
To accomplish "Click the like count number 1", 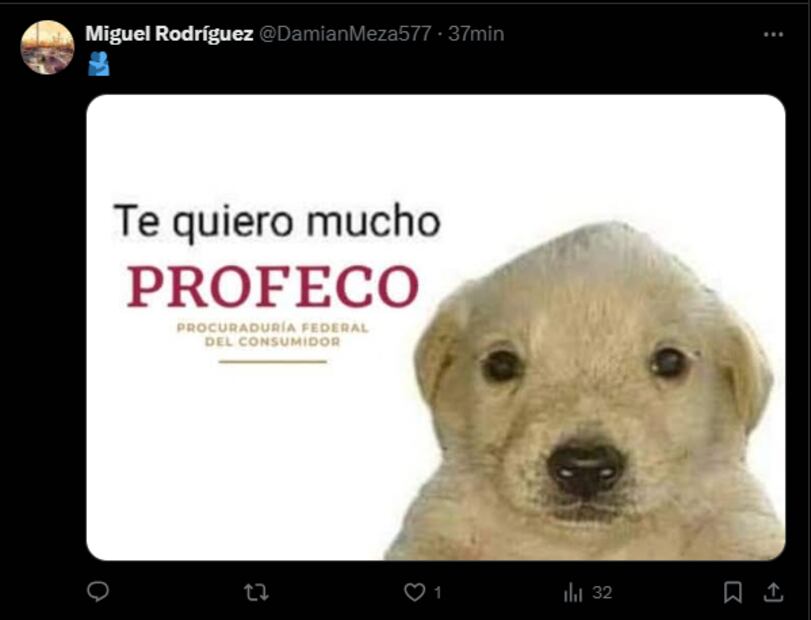I will (438, 592).
